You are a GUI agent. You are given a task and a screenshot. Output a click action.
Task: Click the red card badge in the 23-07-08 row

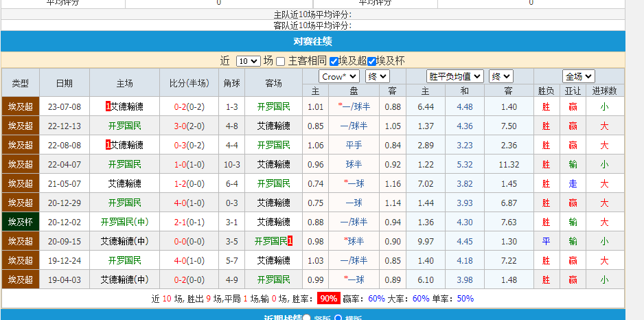pos(108,106)
